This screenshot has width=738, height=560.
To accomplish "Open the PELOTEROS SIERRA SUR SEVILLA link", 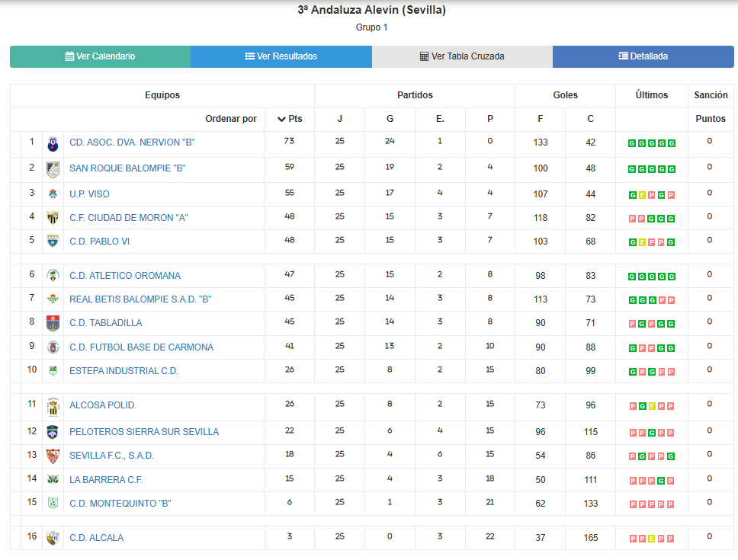I will [x=144, y=432].
